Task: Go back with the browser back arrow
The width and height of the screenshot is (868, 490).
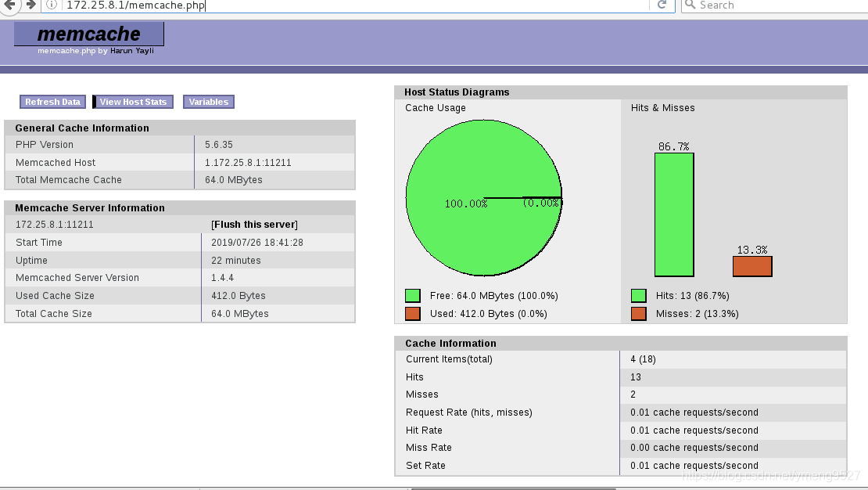Action: tap(9, 5)
